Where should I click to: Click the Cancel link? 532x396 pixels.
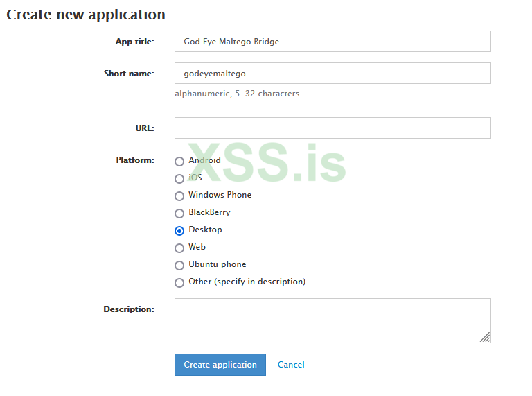(x=291, y=365)
